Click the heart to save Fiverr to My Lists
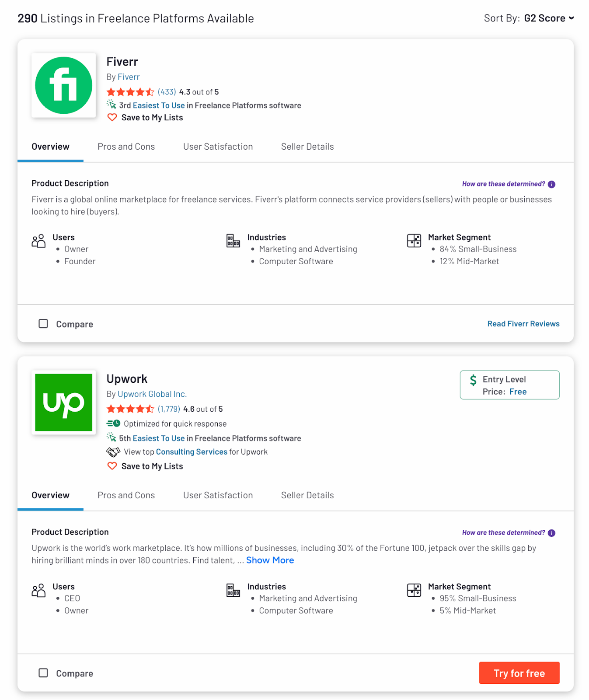 point(112,117)
